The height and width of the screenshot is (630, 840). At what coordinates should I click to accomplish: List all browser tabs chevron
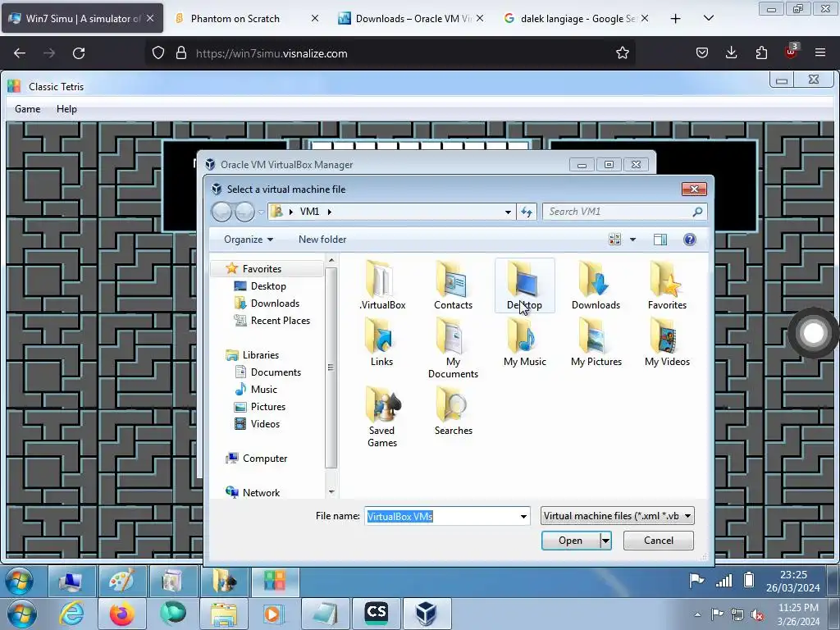[x=708, y=18]
